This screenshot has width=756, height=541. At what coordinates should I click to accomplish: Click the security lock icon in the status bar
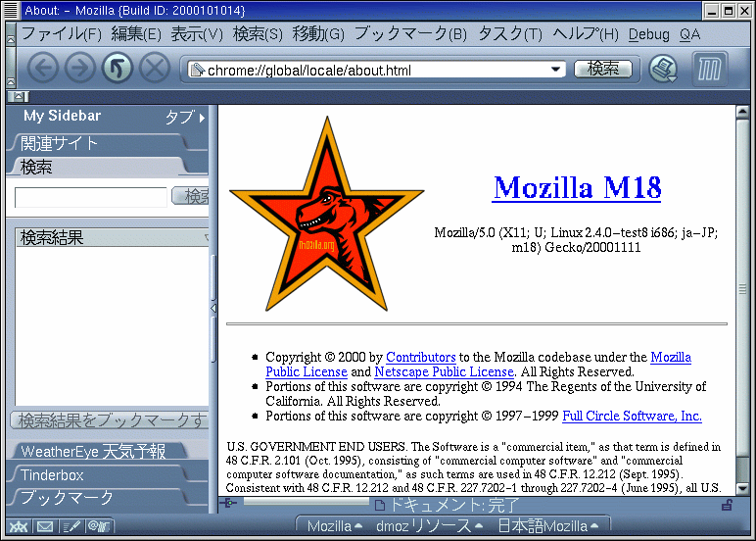[727, 505]
